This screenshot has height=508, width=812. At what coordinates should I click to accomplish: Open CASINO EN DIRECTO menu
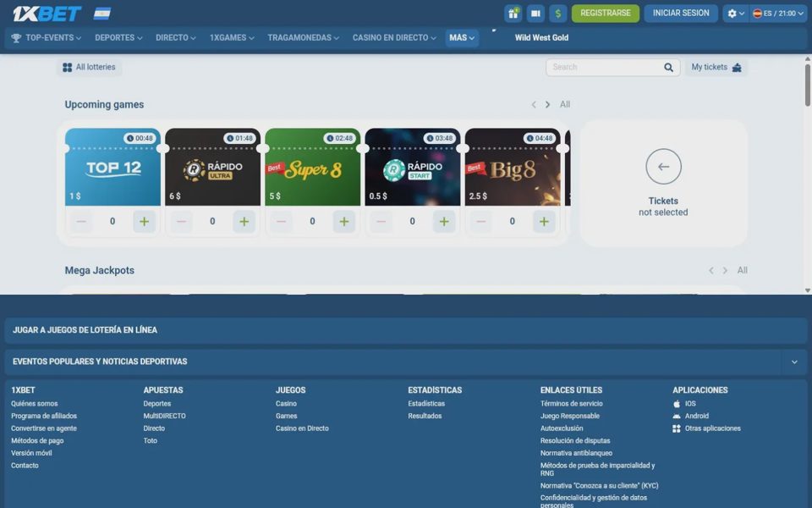394,38
